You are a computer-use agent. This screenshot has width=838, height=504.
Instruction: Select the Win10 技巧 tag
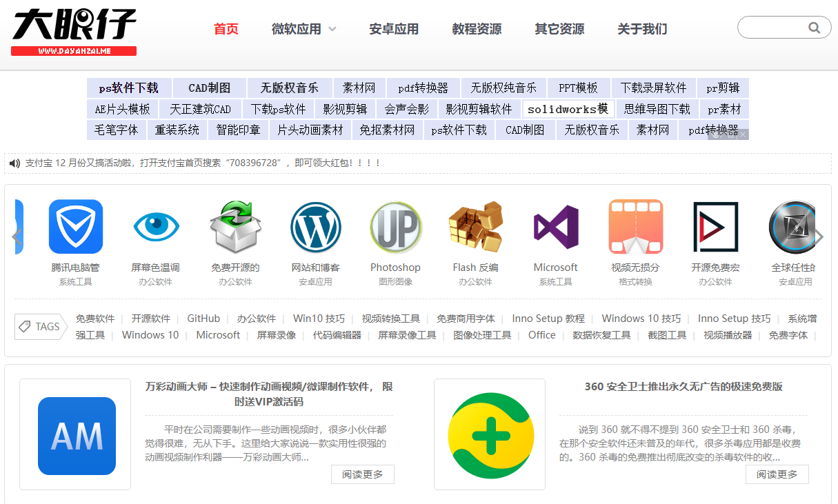point(319,319)
